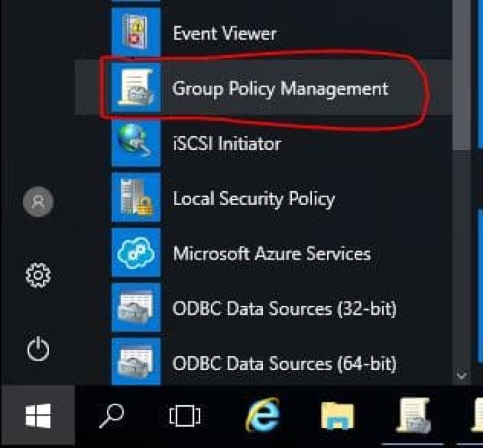The width and height of the screenshot is (483, 448).
Task: Select the ODBC Data Sources (32-bit) label
Action: [284, 309]
